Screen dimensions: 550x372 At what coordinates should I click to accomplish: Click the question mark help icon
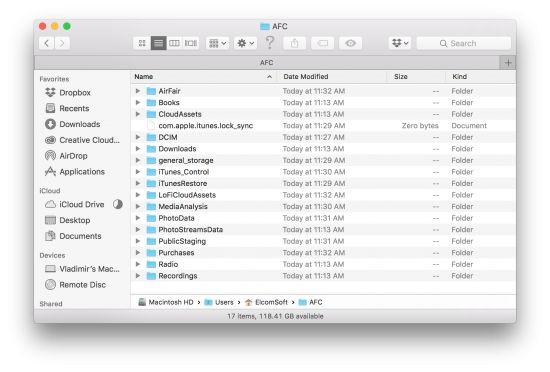point(270,43)
